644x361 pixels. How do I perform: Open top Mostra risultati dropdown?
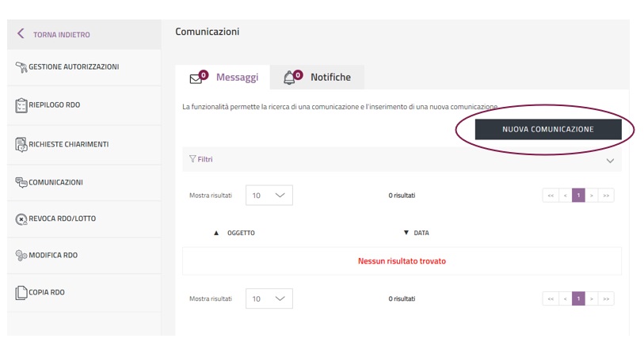[x=269, y=196]
